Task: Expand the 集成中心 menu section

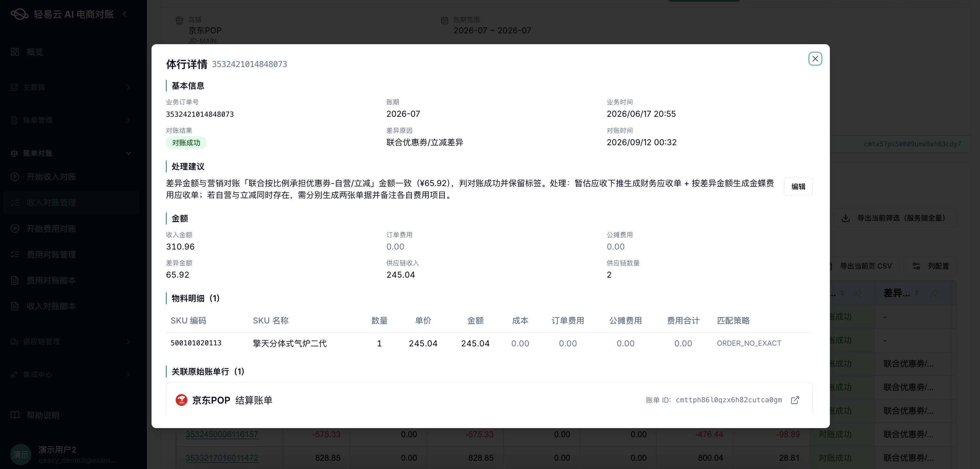Action: (72, 375)
